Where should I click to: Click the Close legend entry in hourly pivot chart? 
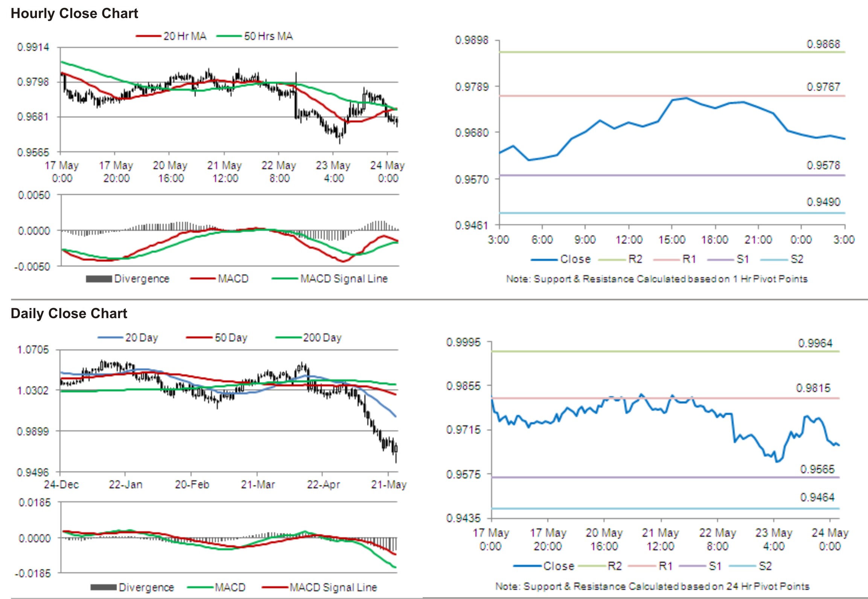561,259
